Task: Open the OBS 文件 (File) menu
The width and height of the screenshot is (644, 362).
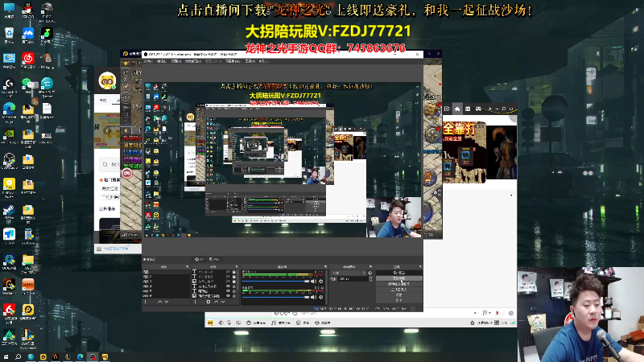Action: 148,61
